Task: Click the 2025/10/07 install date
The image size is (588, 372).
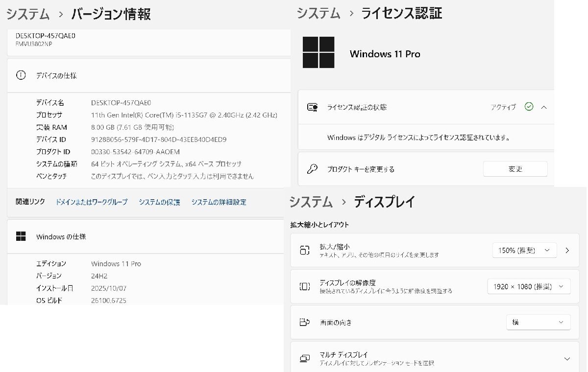Action: (109, 288)
